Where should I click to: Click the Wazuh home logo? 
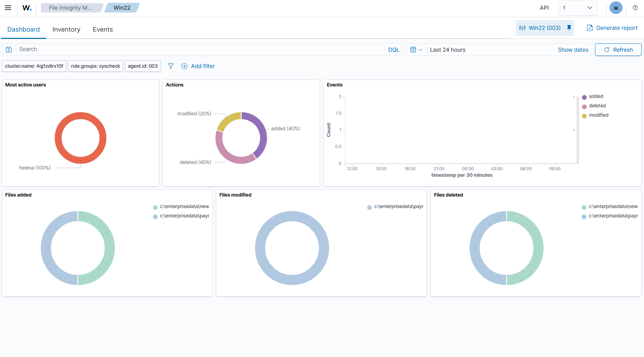27,8
